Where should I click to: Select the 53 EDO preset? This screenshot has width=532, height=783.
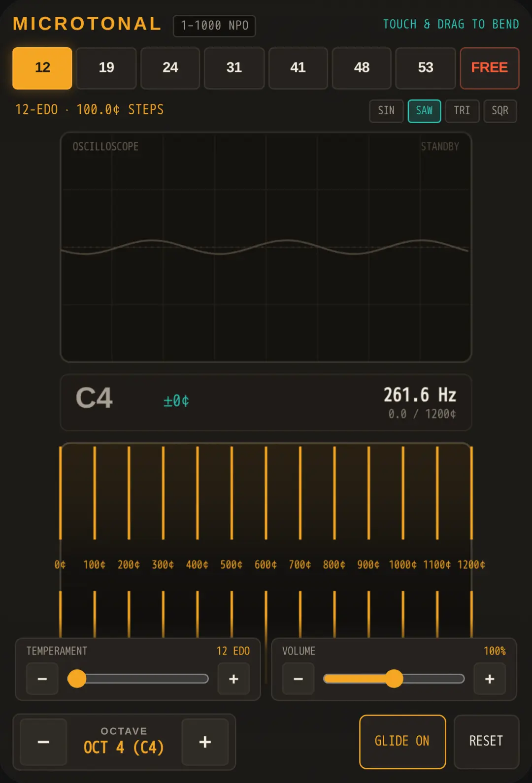click(426, 68)
